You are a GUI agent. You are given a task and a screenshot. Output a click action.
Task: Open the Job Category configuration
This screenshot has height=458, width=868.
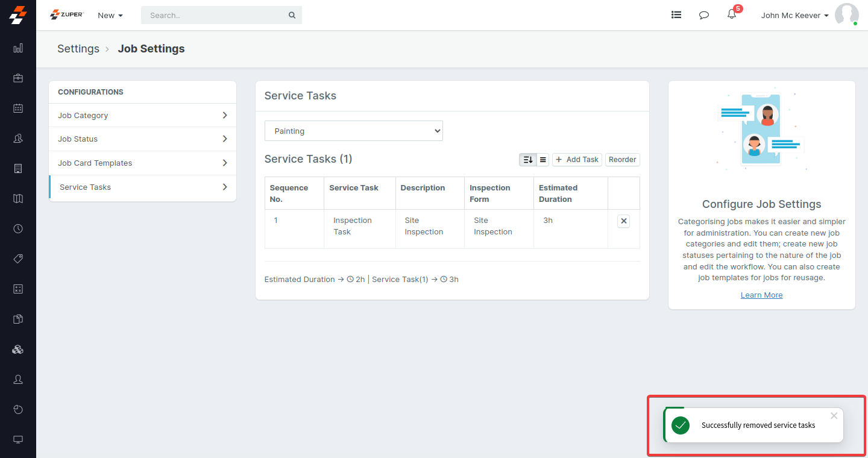(143, 115)
